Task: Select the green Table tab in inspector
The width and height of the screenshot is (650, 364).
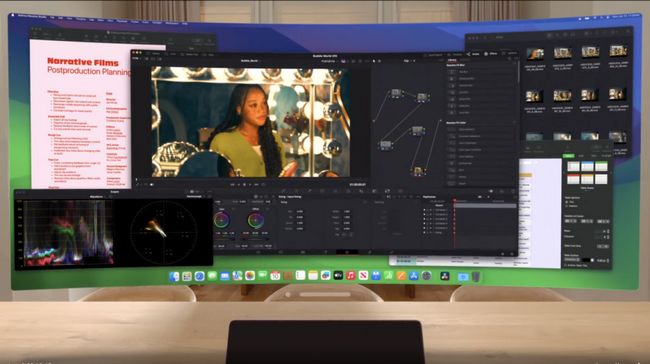Action: [x=569, y=156]
